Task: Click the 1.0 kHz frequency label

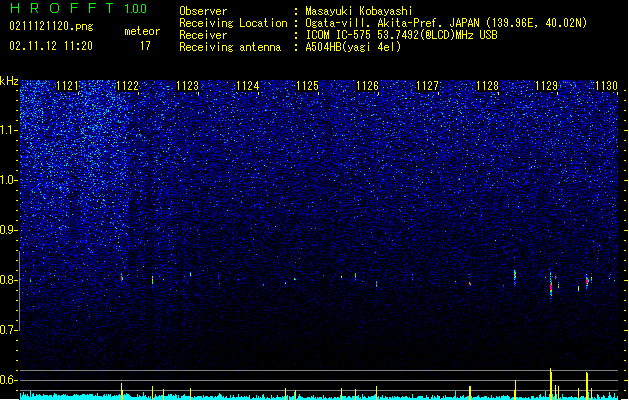Action: [9, 180]
